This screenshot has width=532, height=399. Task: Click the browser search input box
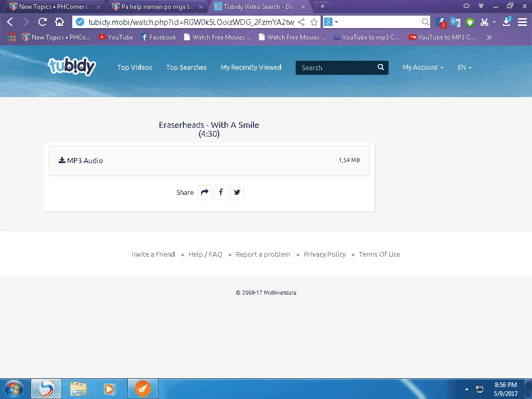pyautogui.click(x=379, y=22)
